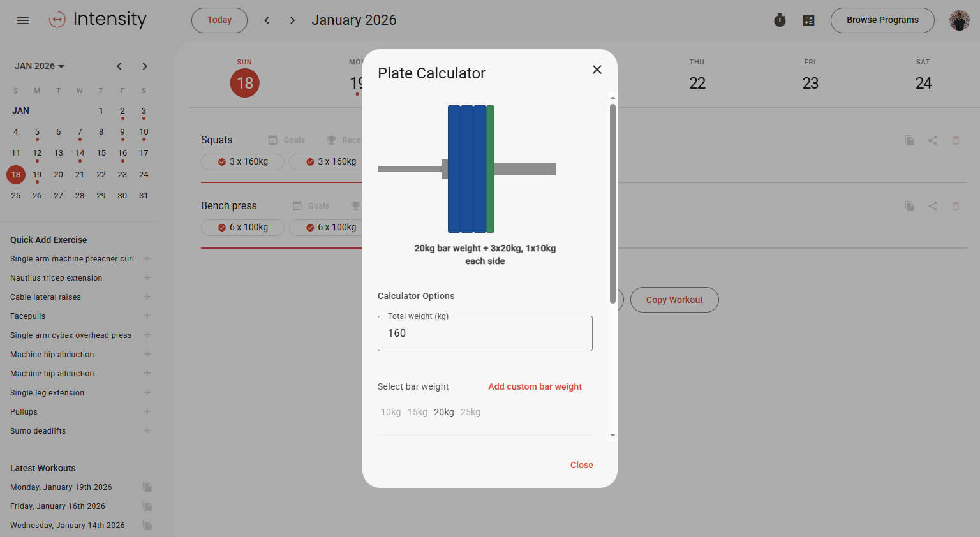980x537 pixels.
Task: Delete the Squats exercise
Action: click(955, 140)
